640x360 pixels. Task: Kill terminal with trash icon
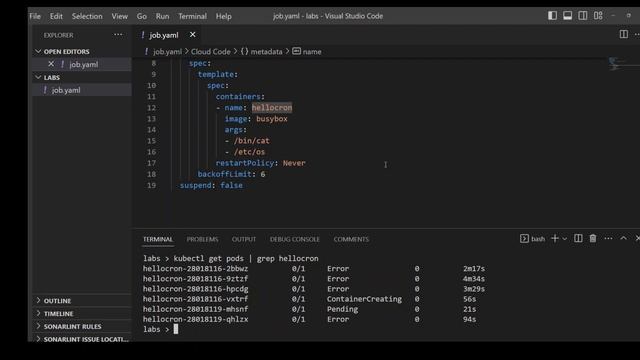click(x=593, y=238)
